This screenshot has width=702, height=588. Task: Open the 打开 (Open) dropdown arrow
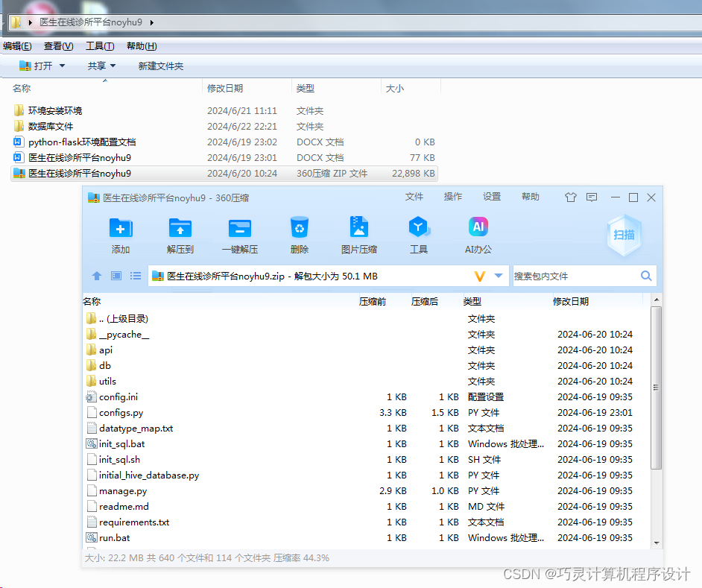click(62, 66)
